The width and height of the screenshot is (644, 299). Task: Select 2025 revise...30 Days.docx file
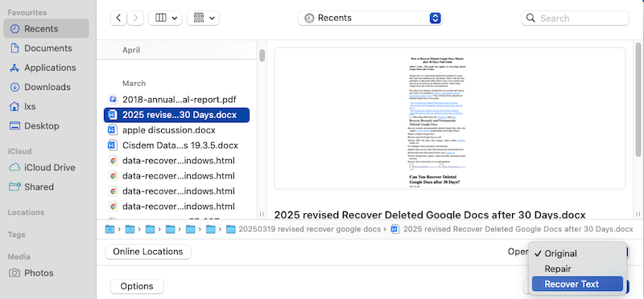coord(176,115)
